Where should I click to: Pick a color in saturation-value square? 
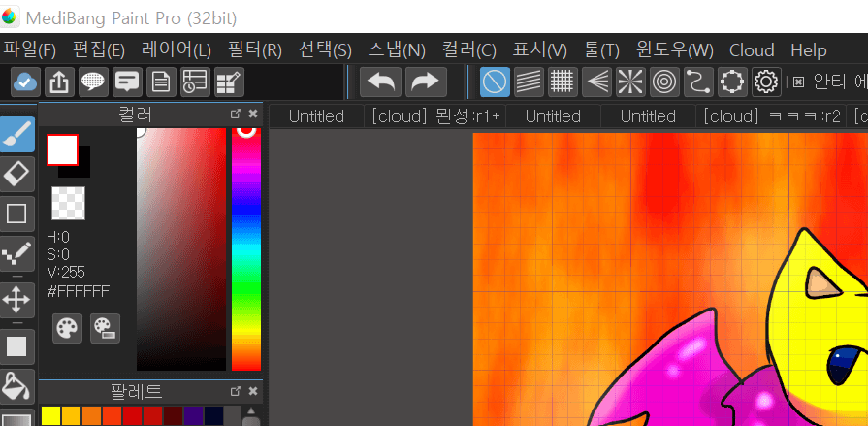[181, 249]
